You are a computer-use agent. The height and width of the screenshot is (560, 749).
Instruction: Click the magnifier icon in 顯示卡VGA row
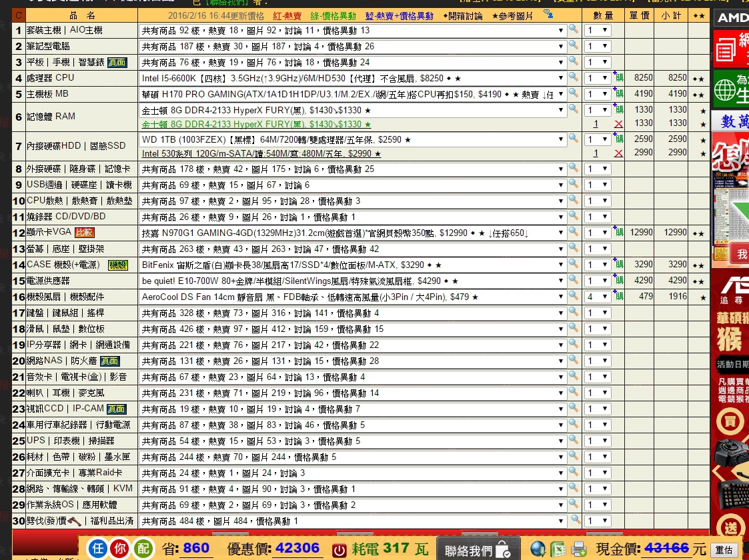tap(573, 232)
